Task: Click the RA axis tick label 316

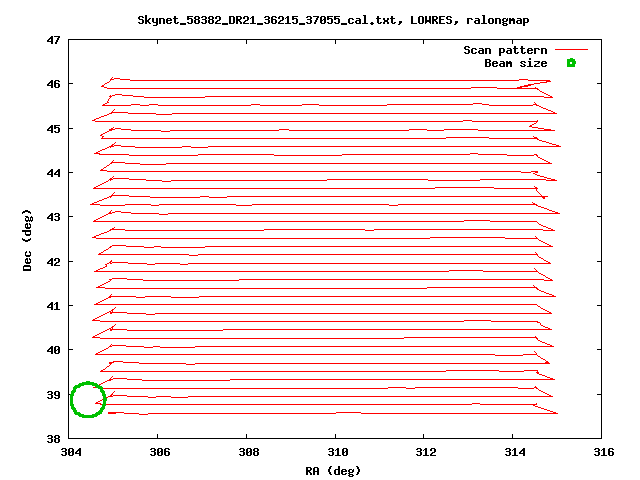Action: [x=603, y=452]
